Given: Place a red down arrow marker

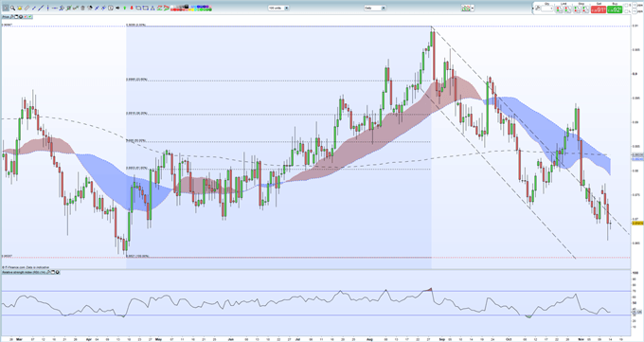Looking at the screenshot, I should 132,8.
